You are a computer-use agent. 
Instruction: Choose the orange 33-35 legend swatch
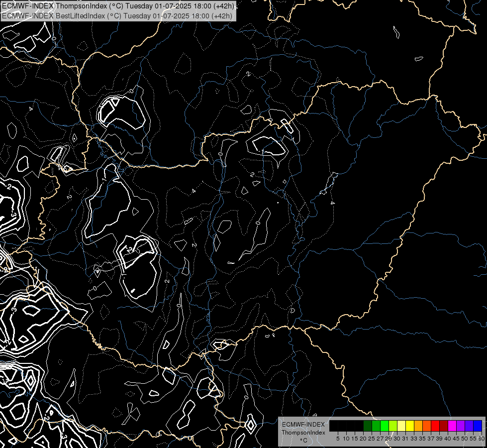(418, 426)
